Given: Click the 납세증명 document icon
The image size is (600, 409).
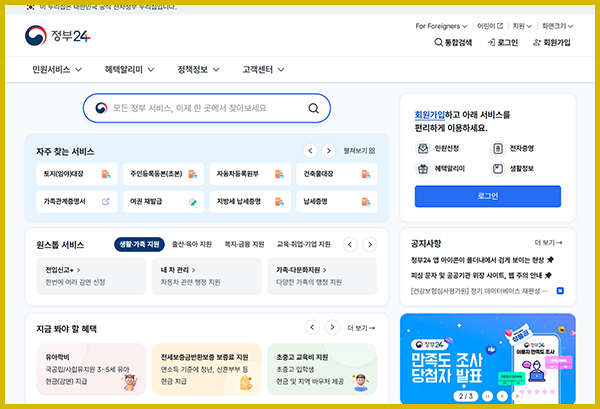Looking at the screenshot, I should point(366,202).
